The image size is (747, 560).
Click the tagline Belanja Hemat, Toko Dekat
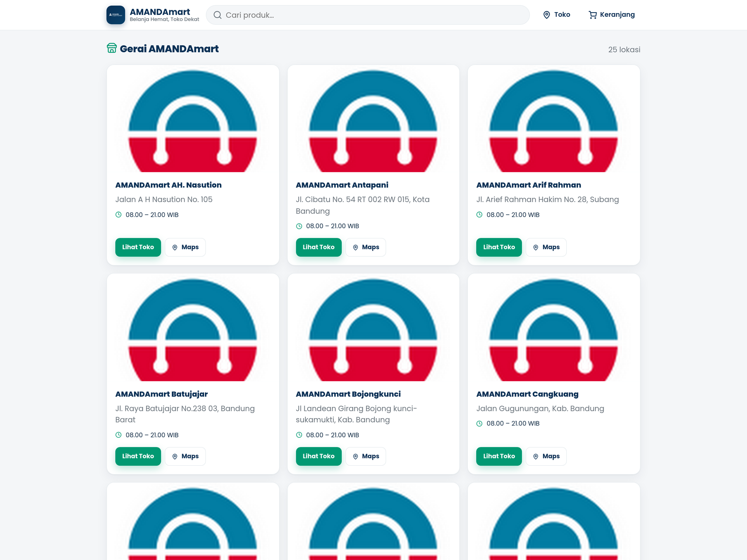click(x=164, y=20)
